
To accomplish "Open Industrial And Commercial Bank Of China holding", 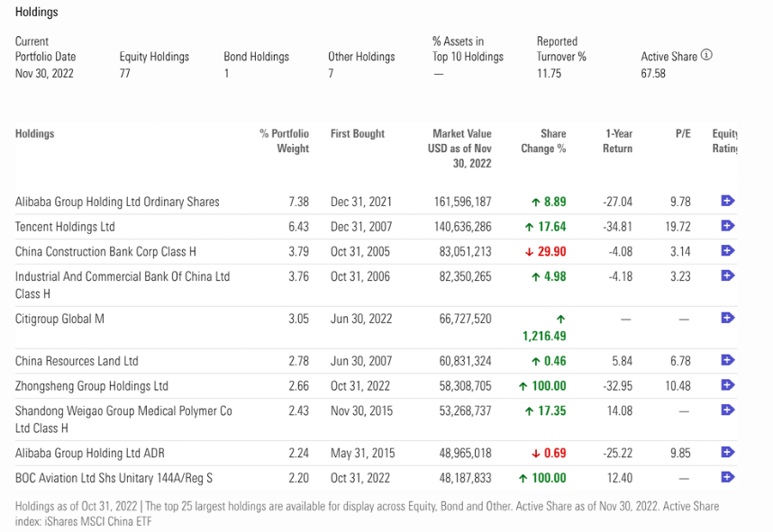I will point(123,284).
